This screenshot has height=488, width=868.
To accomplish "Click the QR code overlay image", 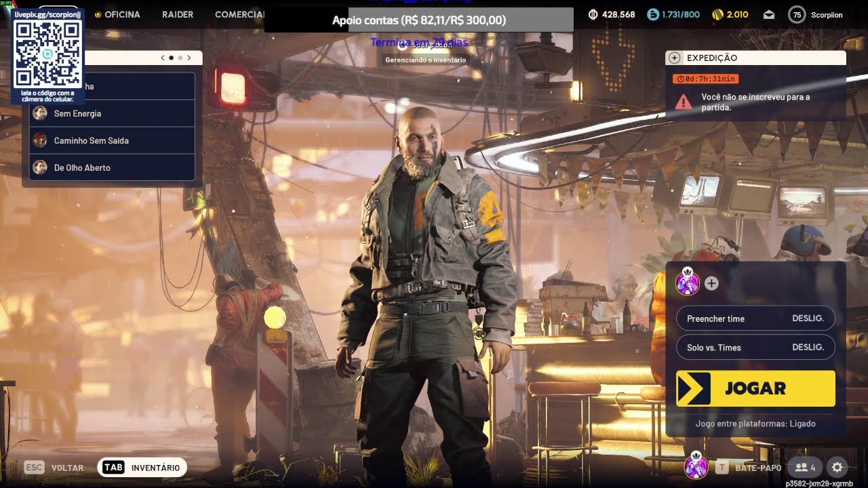I will coord(47,54).
